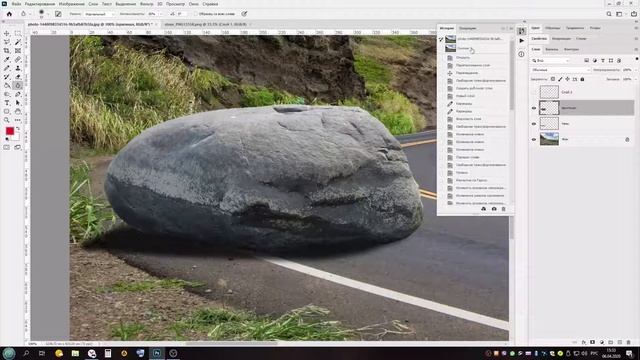Select the Rectangular Marquee tool

(18, 33)
